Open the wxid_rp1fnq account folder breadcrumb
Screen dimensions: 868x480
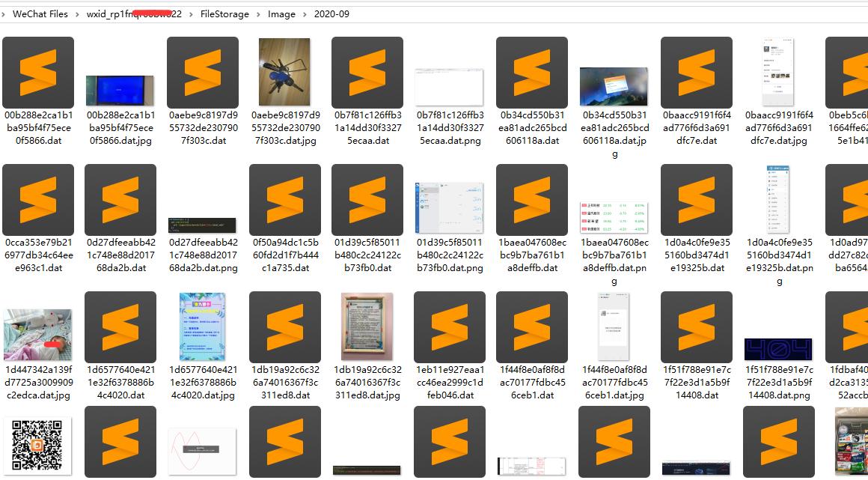tap(134, 14)
